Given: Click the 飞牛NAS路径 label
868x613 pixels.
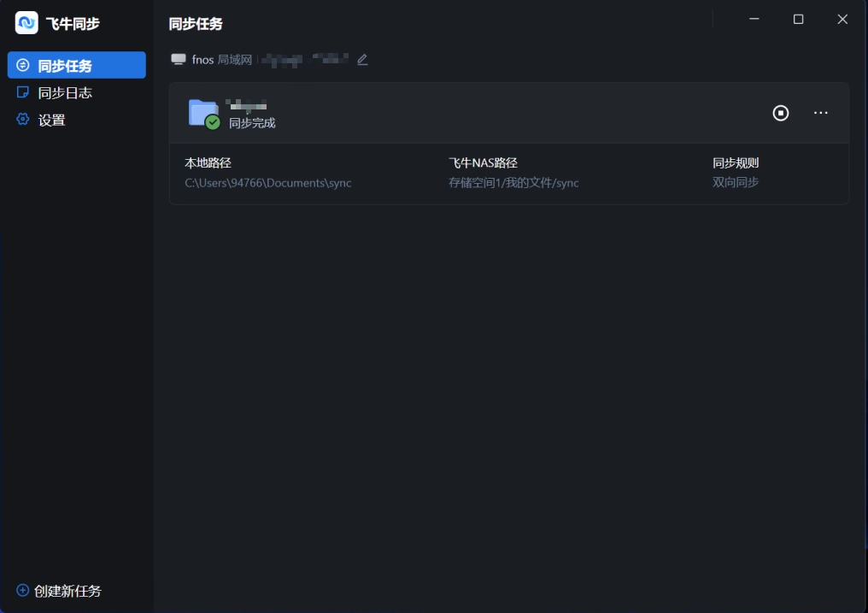Looking at the screenshot, I should [483, 162].
